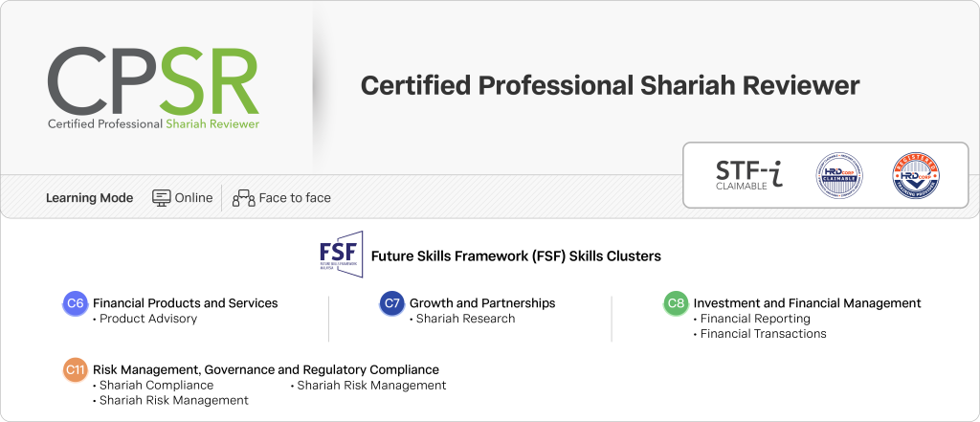Click the HRD Corp Registered Training Provider badge
980x422 pixels.
click(914, 176)
